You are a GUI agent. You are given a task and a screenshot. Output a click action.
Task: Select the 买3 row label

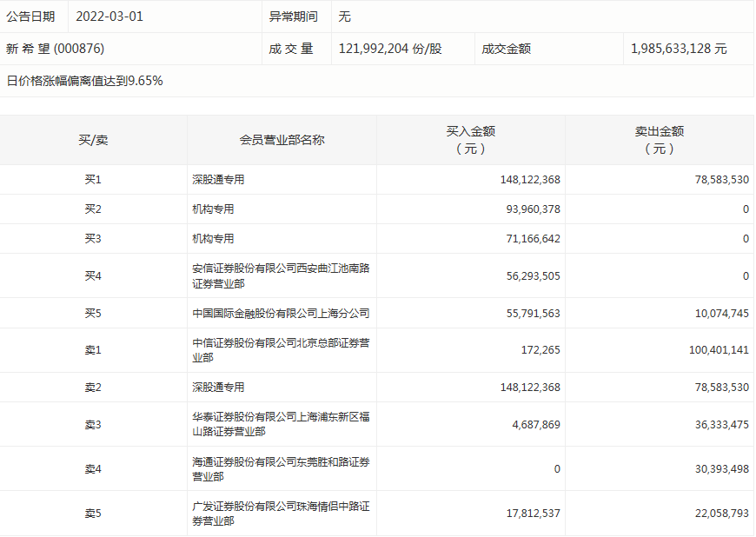click(x=93, y=239)
